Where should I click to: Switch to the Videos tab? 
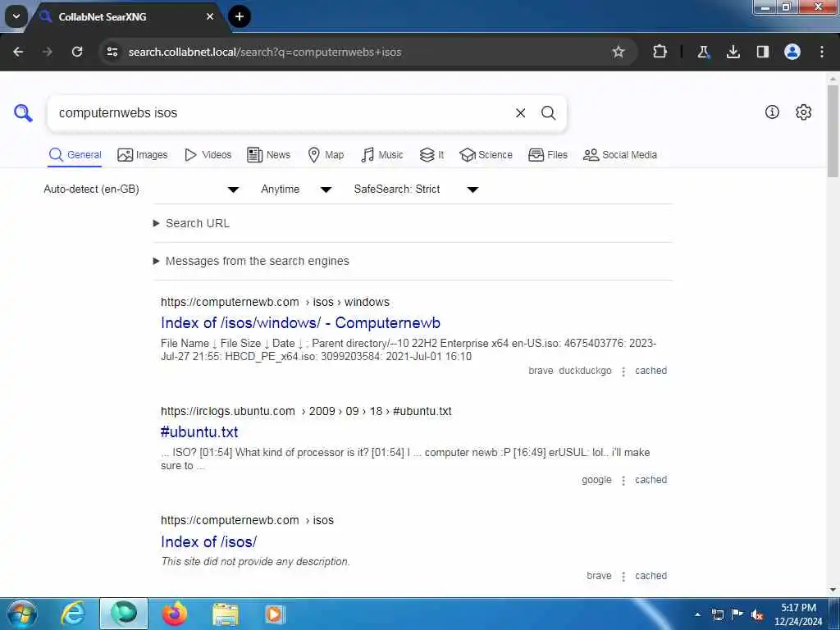[208, 155]
